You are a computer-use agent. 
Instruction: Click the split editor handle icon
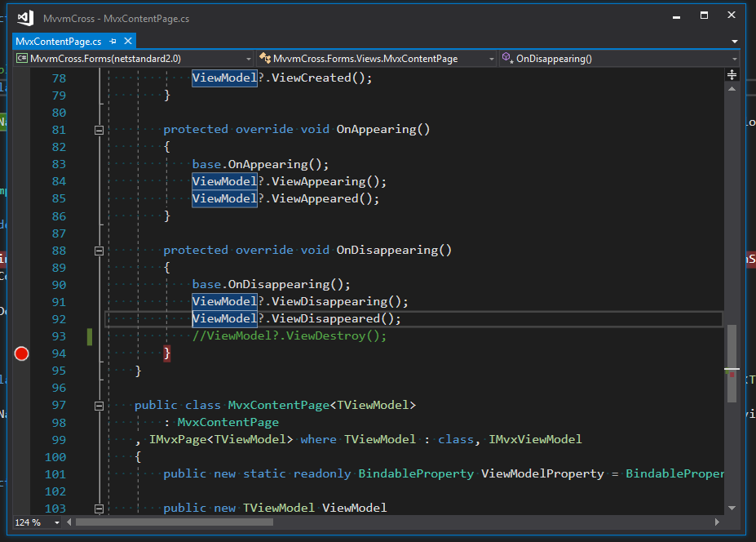coord(732,75)
